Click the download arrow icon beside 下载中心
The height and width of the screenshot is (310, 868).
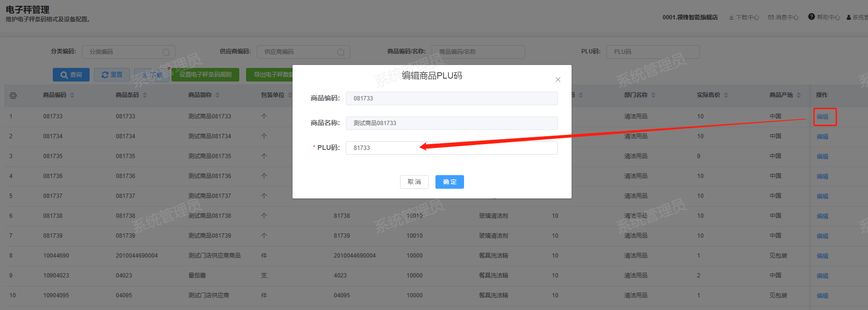tap(731, 17)
